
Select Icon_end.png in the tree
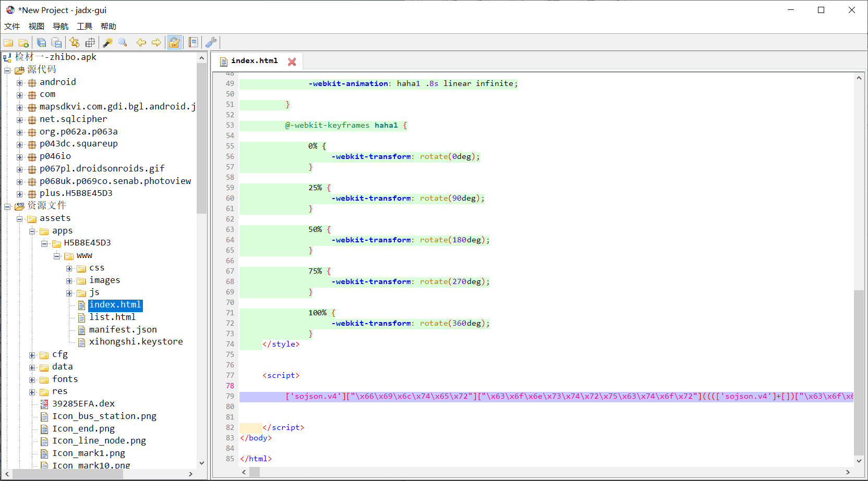coord(83,428)
